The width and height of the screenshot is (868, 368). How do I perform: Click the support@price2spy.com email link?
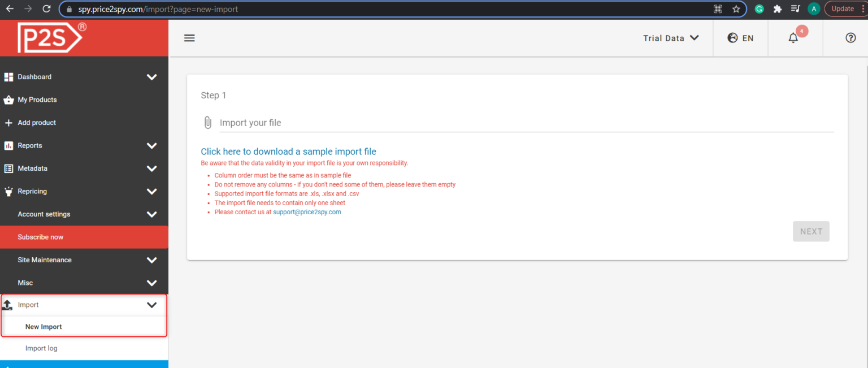[x=307, y=212]
